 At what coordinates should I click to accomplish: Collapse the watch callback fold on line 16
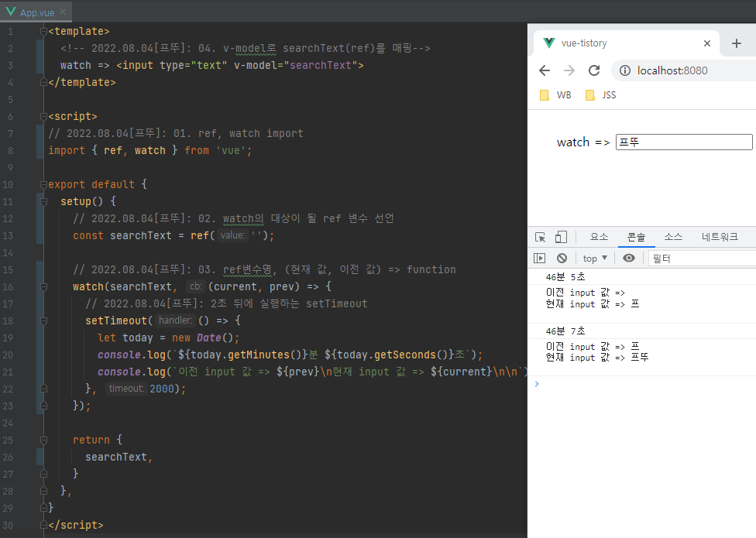click(44, 286)
